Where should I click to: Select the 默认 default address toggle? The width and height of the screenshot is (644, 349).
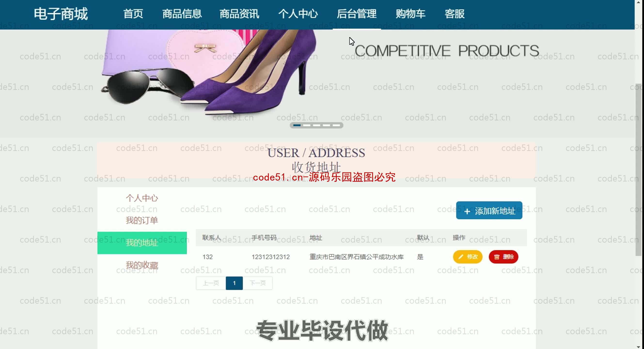point(420,257)
